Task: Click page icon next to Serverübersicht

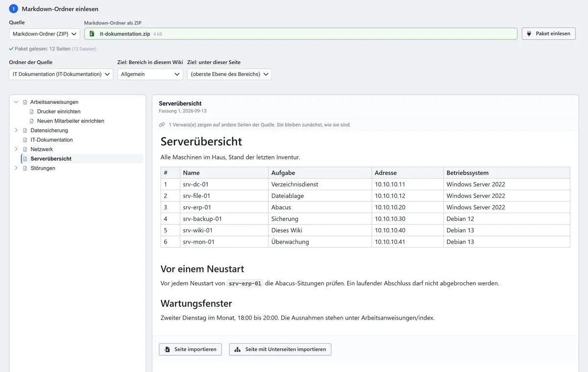Action: tap(25, 159)
